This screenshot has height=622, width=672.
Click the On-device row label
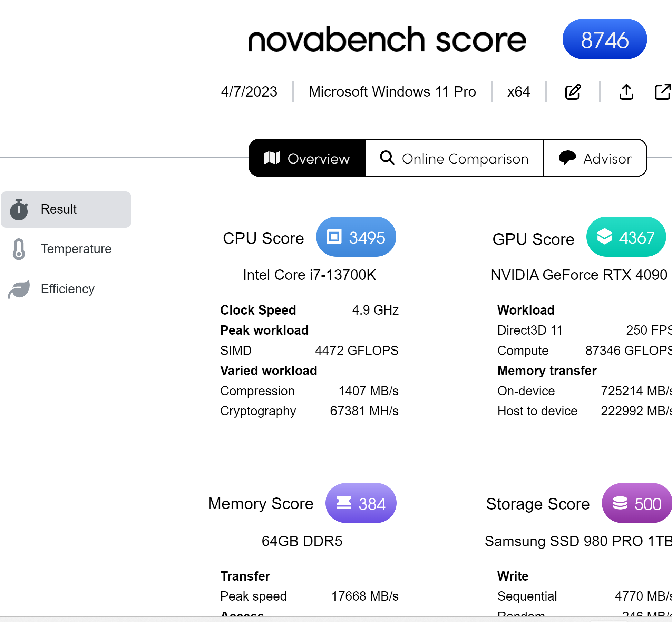coord(526,391)
